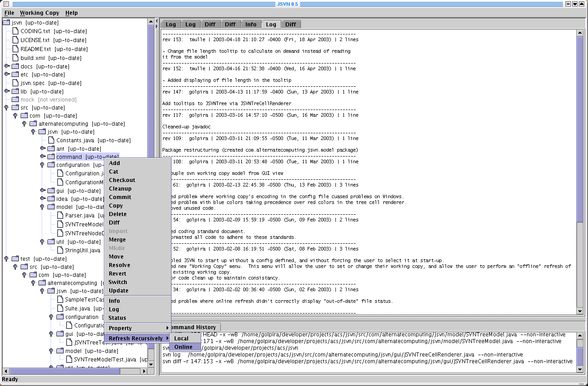588x386 pixels.
Task: Switch to the Info tab
Action: point(251,24)
